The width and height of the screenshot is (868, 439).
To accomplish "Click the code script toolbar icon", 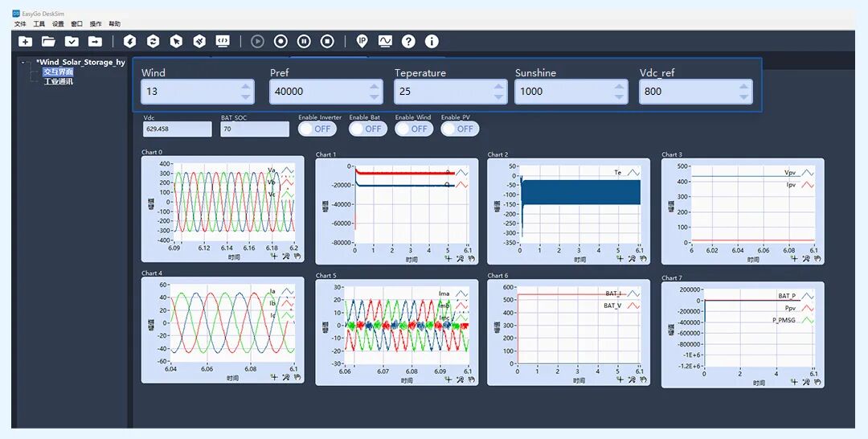I will (223, 41).
